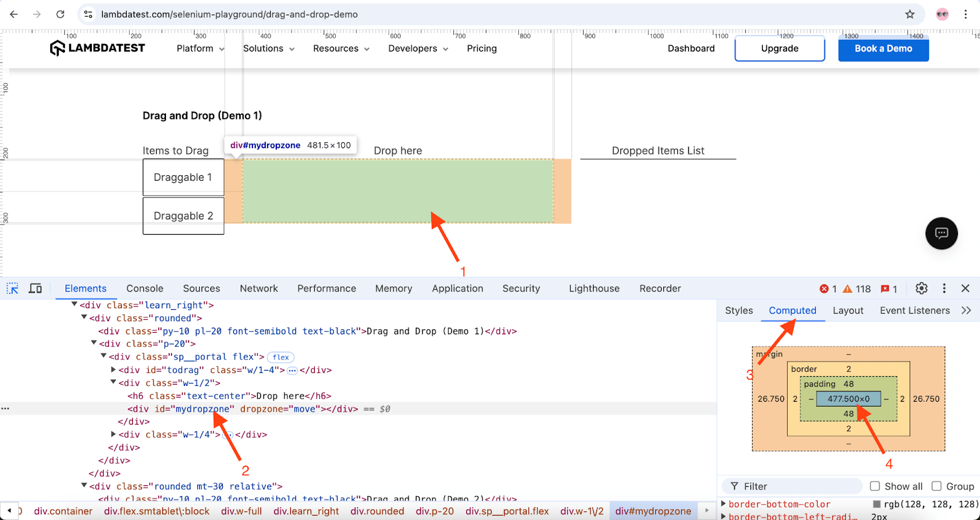Open the Developers dropdown menu
980x520 pixels.
point(418,48)
